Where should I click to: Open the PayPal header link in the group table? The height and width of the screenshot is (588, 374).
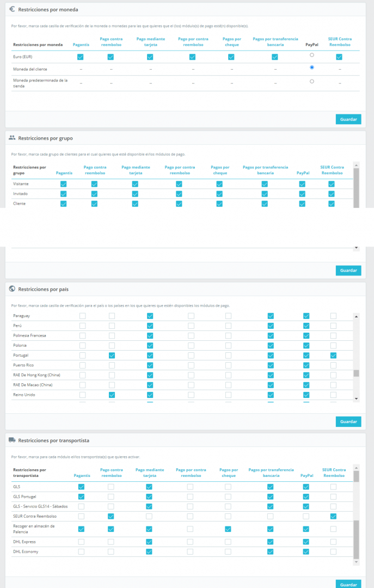coord(303,173)
